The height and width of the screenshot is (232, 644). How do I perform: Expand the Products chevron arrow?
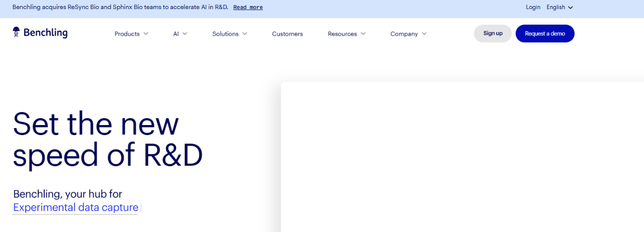[x=146, y=34]
